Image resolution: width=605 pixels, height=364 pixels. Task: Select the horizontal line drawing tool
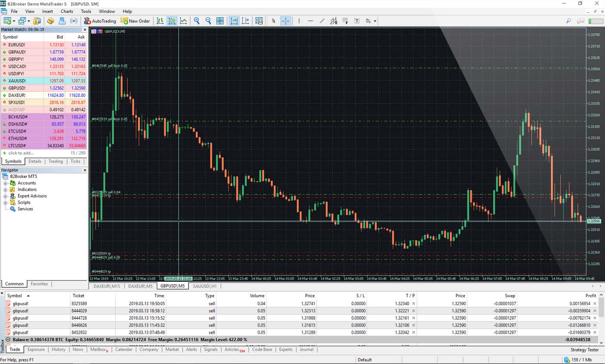310,21
